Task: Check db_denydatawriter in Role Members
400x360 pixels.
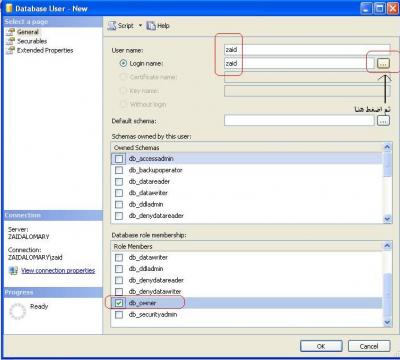Action: [x=119, y=292]
